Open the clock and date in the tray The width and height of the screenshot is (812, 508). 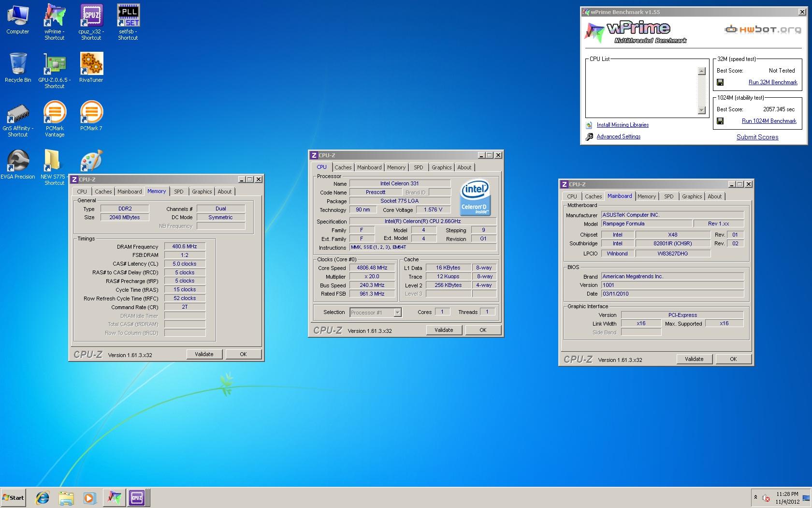click(787, 498)
